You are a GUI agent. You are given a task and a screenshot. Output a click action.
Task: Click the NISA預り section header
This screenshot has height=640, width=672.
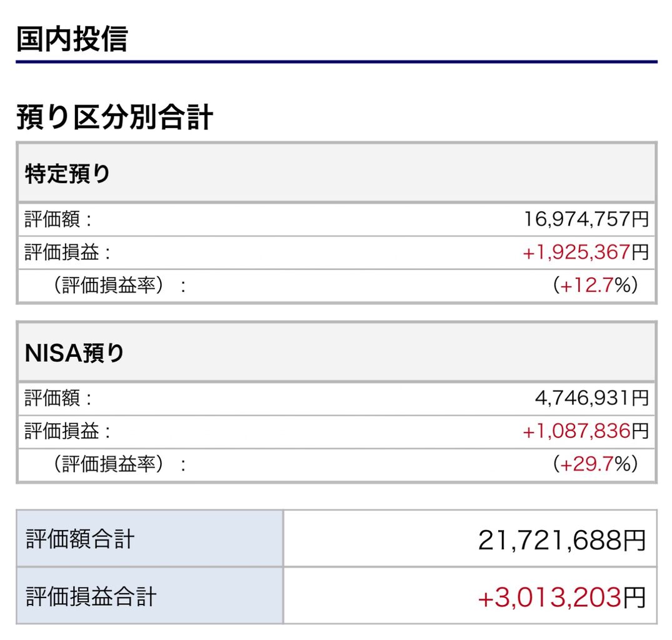click(x=74, y=354)
